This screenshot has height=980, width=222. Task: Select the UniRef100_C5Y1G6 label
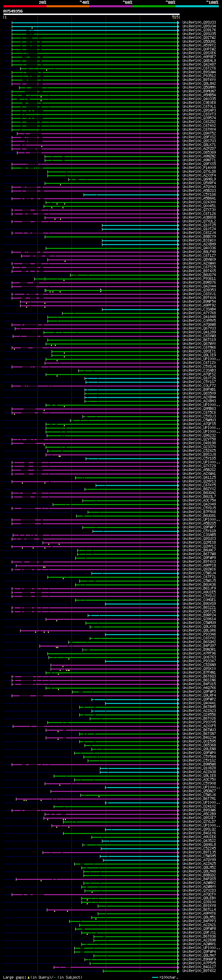(199, 194)
